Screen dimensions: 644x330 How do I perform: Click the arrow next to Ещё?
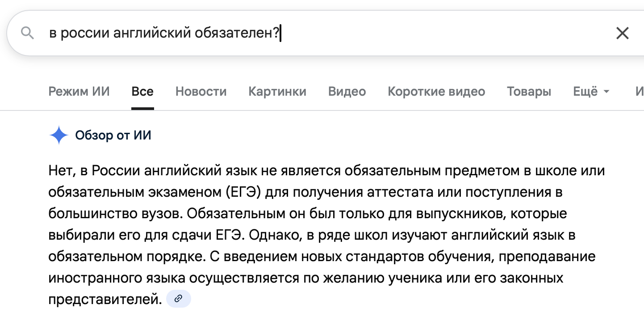[x=606, y=92]
